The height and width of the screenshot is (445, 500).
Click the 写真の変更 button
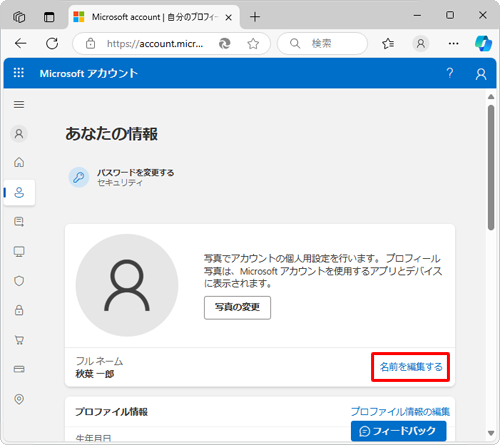coord(237,307)
